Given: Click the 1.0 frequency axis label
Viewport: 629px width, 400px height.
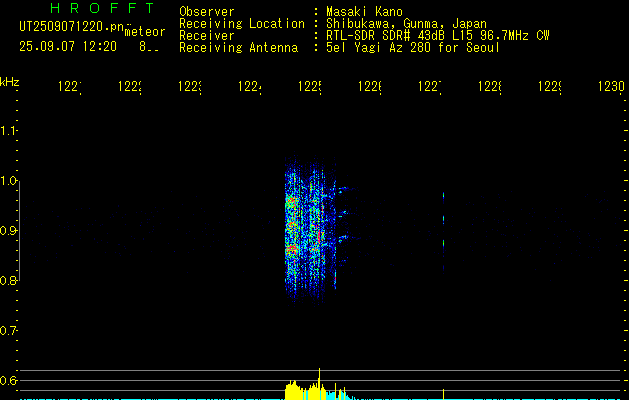Looking at the screenshot, I should (8, 181).
